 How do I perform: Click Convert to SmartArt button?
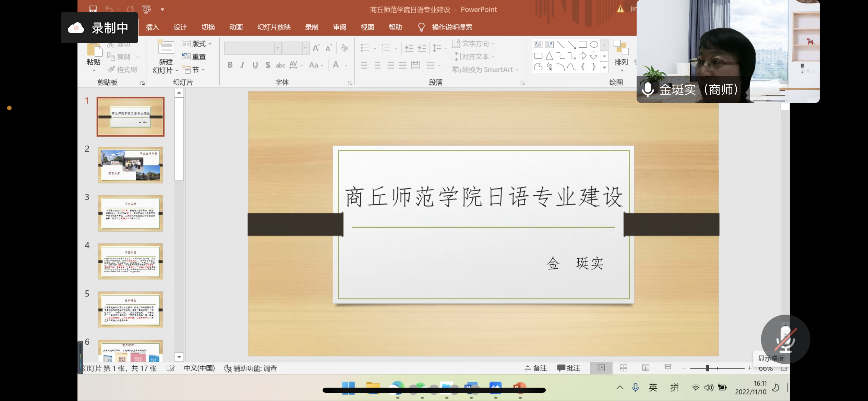(x=485, y=70)
